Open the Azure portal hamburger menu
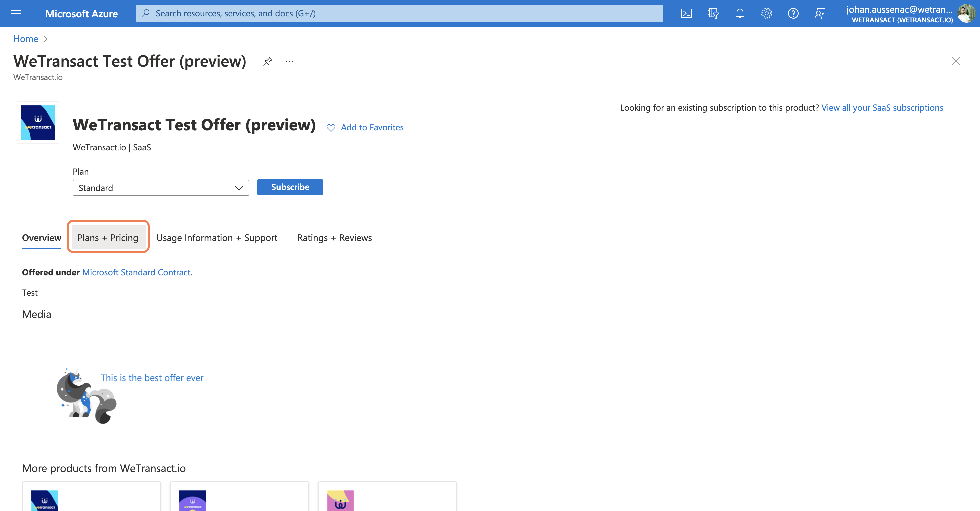980x511 pixels. pyautogui.click(x=16, y=14)
